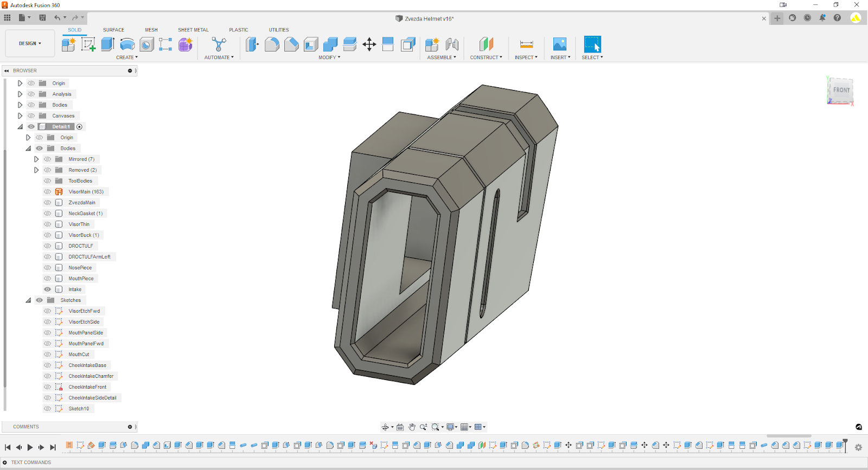Collapse the Sketches folder
This screenshot has width=868, height=470.
[x=28, y=300]
